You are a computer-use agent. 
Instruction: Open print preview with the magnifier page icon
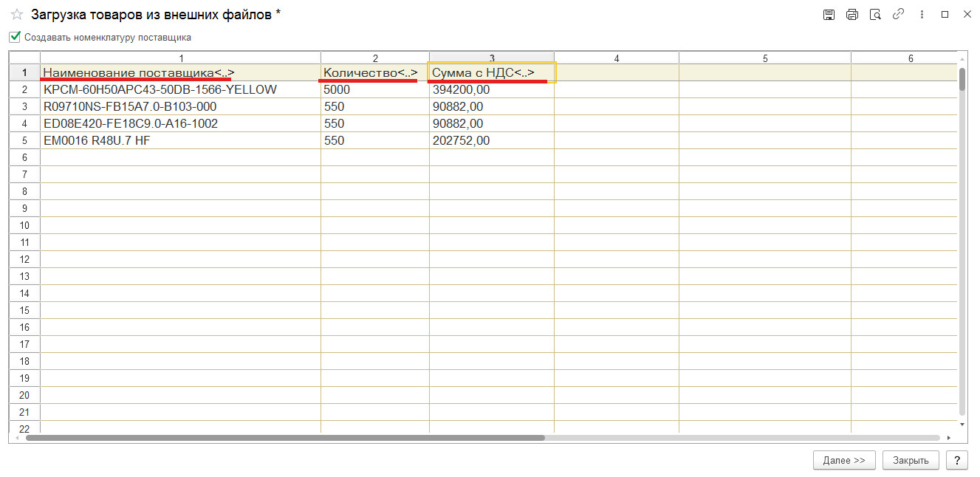tap(875, 15)
